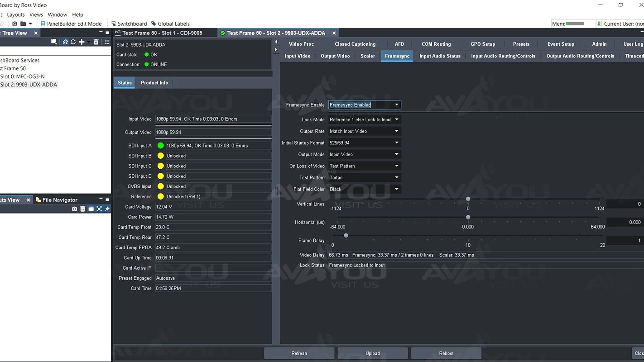Click the list view icon in Tree View
This screenshot has width=644, height=362.
[107, 42]
